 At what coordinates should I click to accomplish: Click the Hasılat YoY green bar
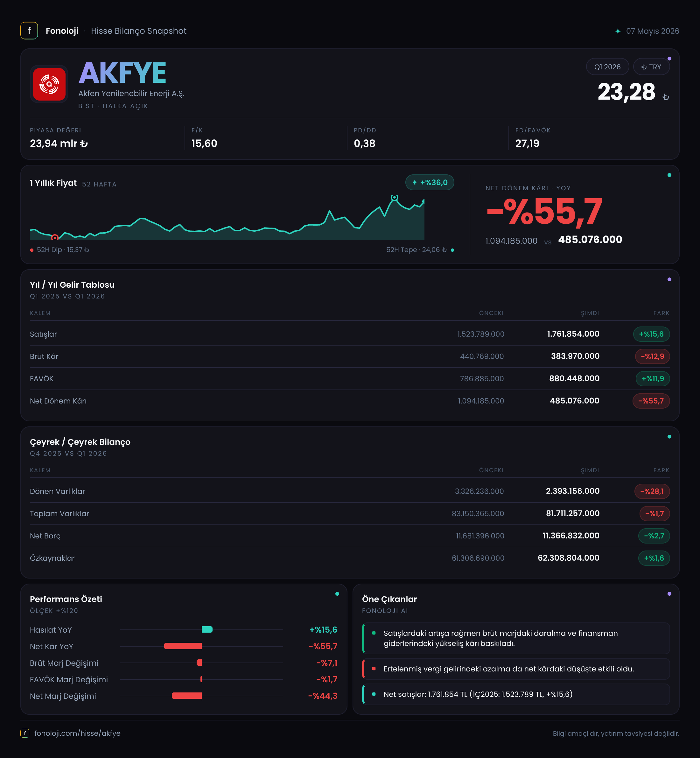point(207,629)
